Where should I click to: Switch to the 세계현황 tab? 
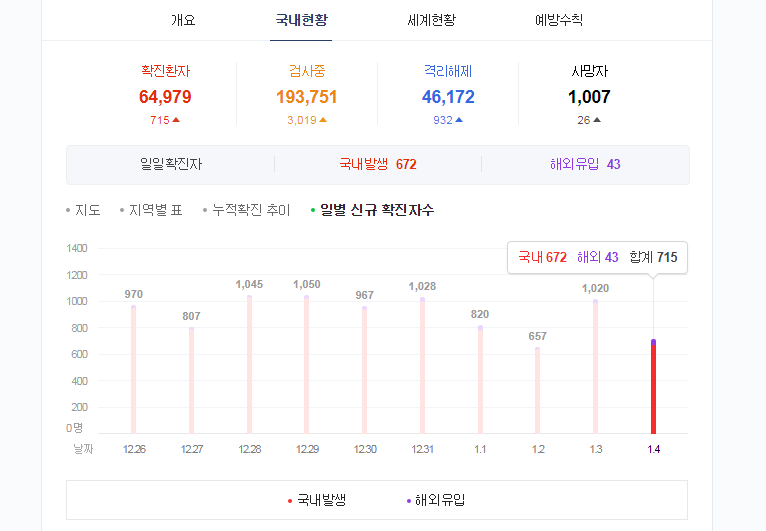(x=431, y=20)
